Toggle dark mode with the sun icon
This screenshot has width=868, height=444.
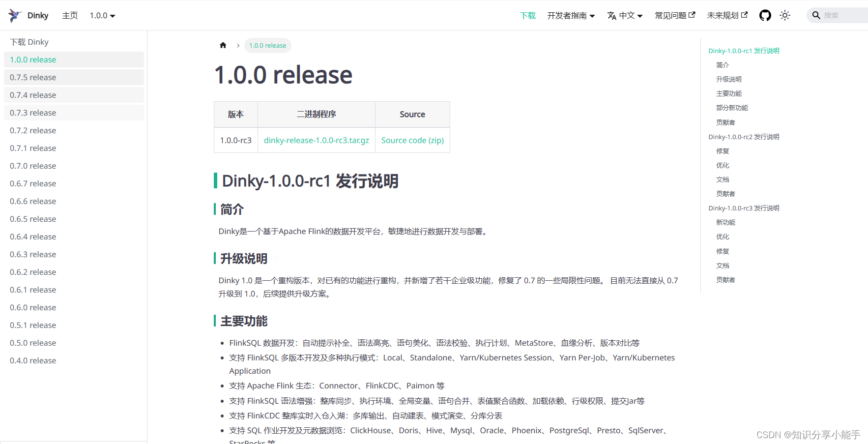[x=785, y=15]
